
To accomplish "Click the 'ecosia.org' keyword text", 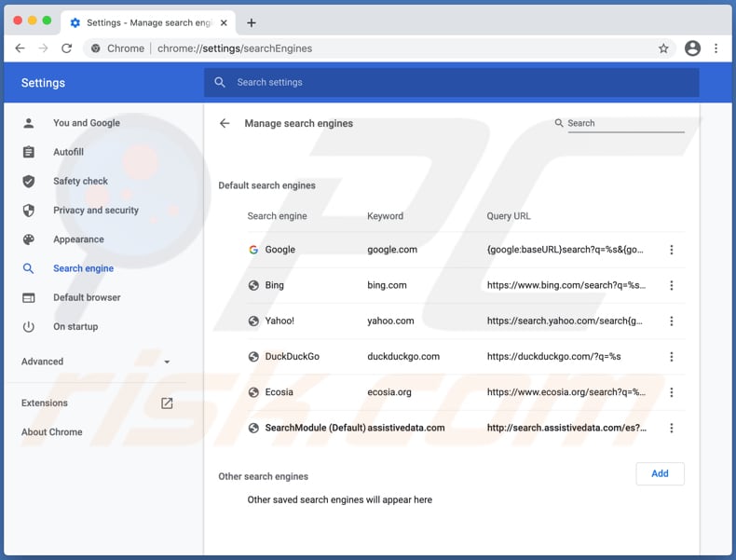I will coord(389,392).
